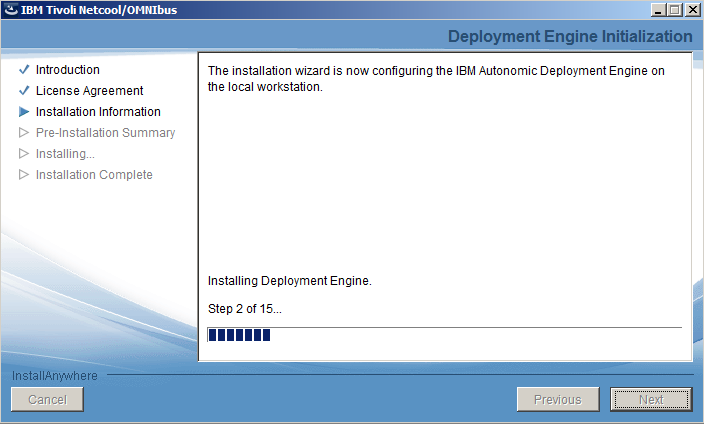Select the Installing... step label

click(x=65, y=154)
